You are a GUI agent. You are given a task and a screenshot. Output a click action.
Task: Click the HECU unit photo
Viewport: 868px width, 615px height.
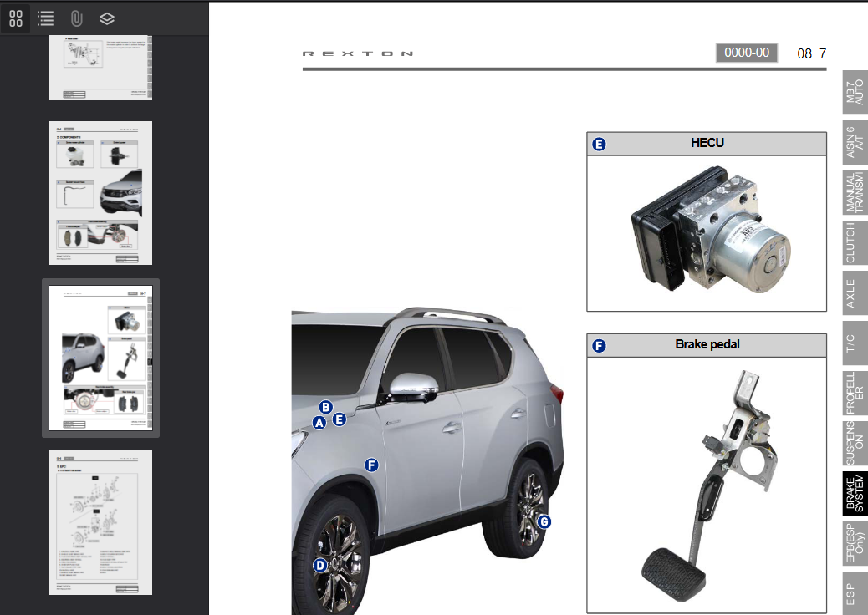coord(711,228)
